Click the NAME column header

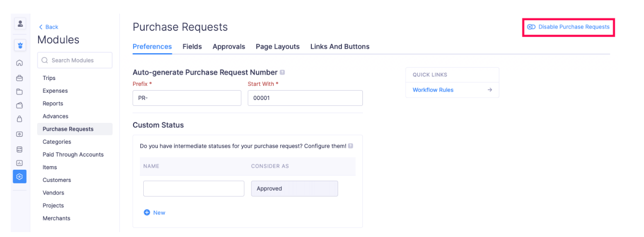(x=151, y=166)
